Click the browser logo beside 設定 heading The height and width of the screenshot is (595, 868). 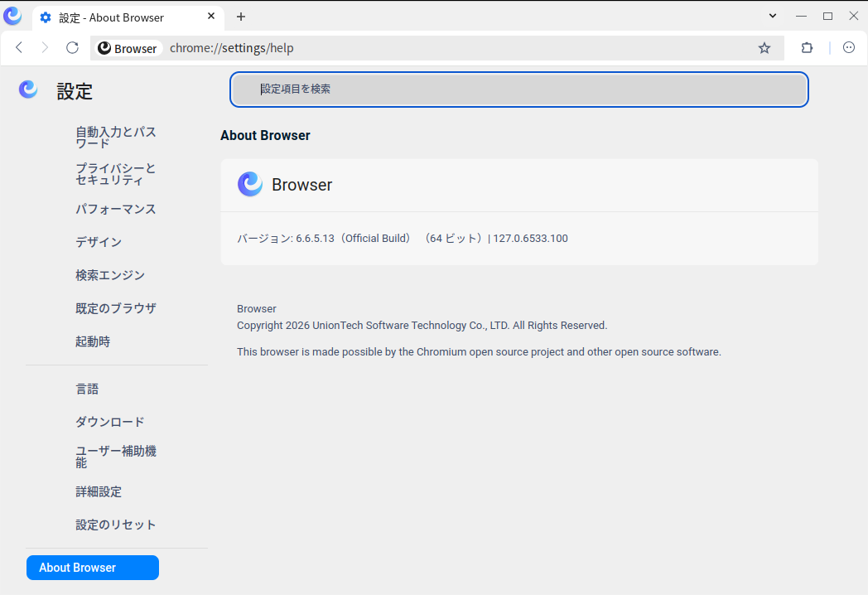[x=28, y=89]
